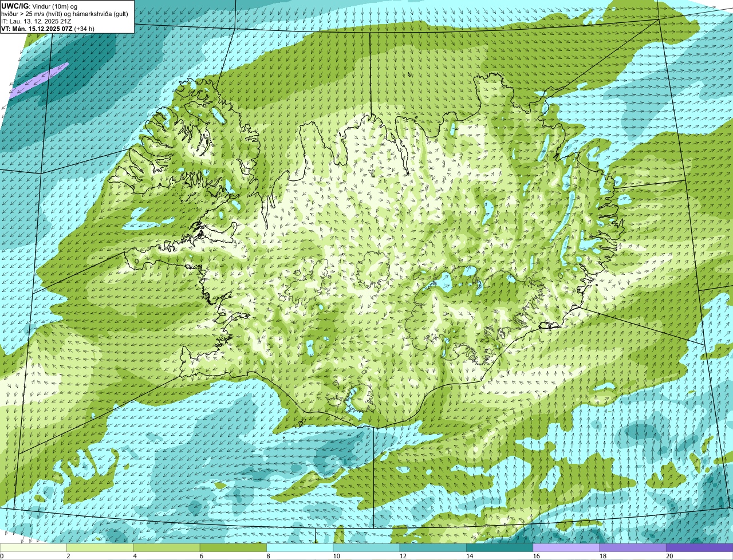Image resolution: width=733 pixels, height=560 pixels.
Task: Click the 'UWC/IG: Vindur (10m) og' title line
Action: point(40,6)
